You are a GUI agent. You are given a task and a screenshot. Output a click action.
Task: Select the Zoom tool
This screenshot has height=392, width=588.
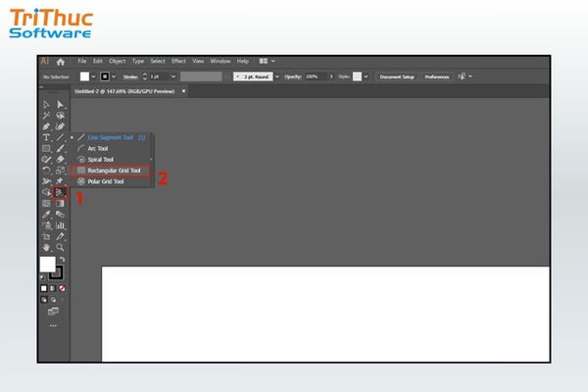pos(60,248)
